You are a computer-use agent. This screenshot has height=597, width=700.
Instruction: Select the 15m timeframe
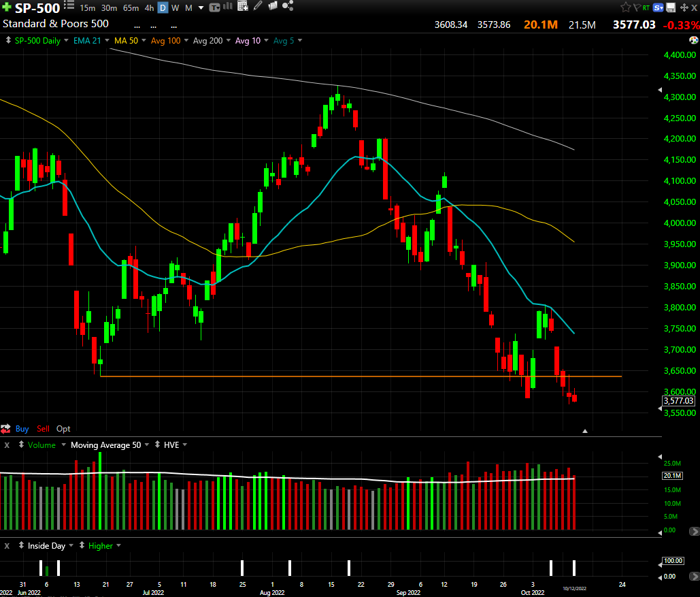88,8
